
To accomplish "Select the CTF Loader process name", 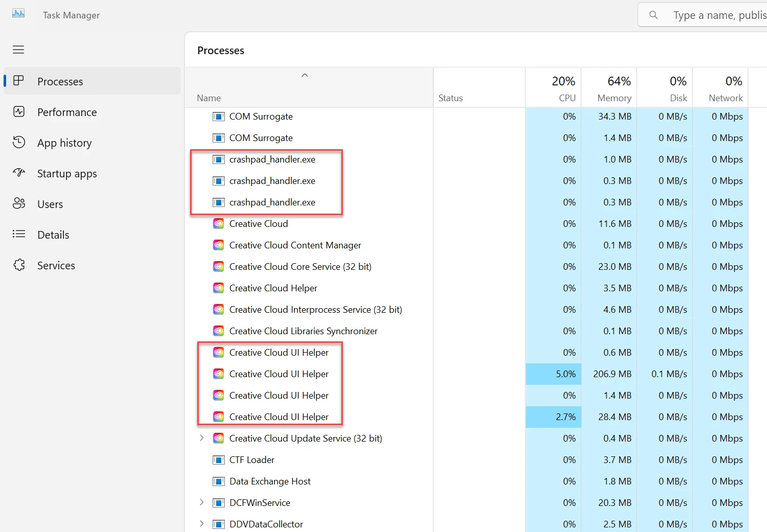I will (x=252, y=460).
